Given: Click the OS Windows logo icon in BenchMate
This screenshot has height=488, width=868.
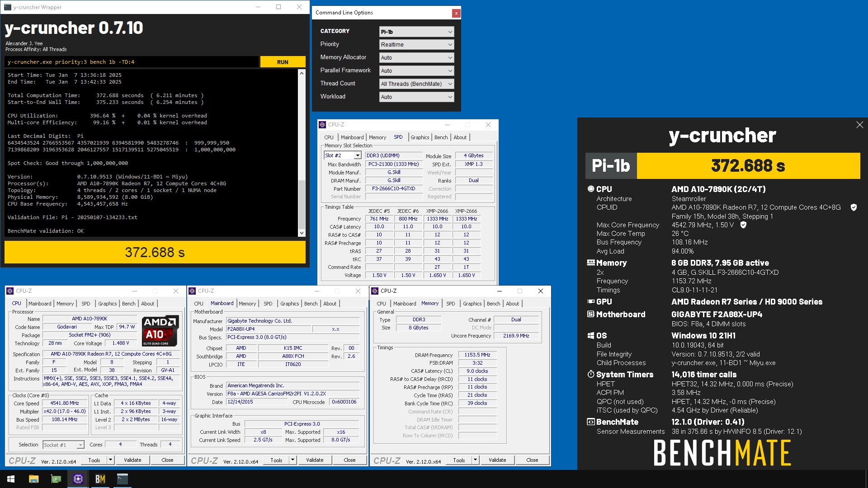Looking at the screenshot, I should pos(590,335).
